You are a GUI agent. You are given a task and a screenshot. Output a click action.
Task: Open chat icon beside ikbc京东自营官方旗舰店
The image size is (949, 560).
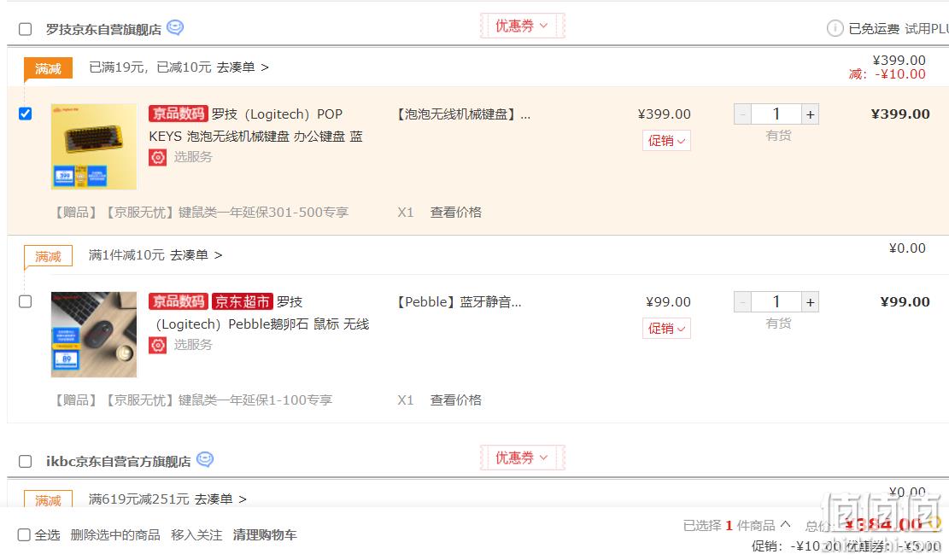tap(205, 459)
